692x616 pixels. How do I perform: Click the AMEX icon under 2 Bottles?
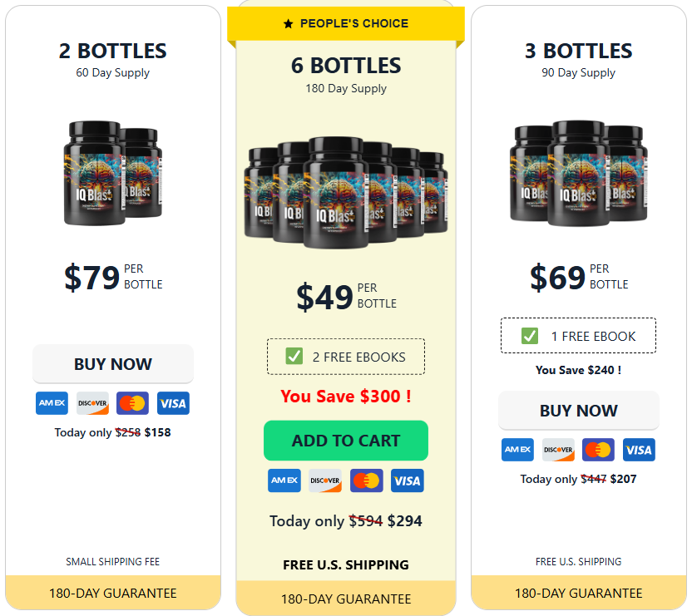52,403
